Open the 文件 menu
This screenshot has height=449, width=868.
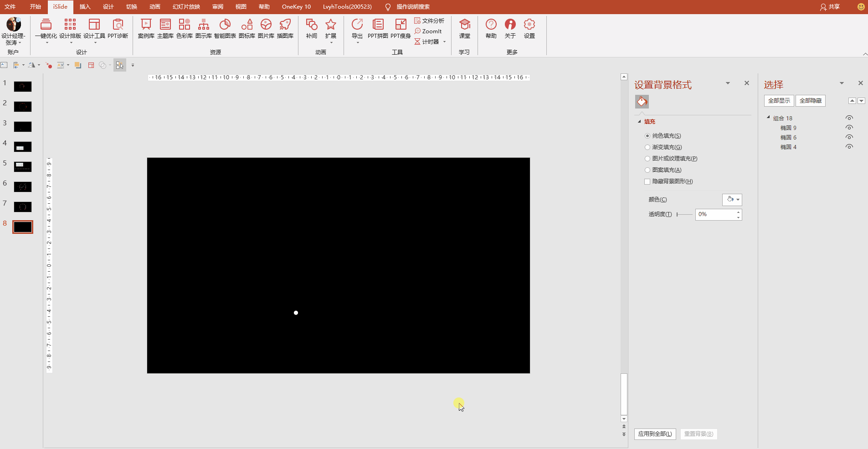[x=10, y=7]
